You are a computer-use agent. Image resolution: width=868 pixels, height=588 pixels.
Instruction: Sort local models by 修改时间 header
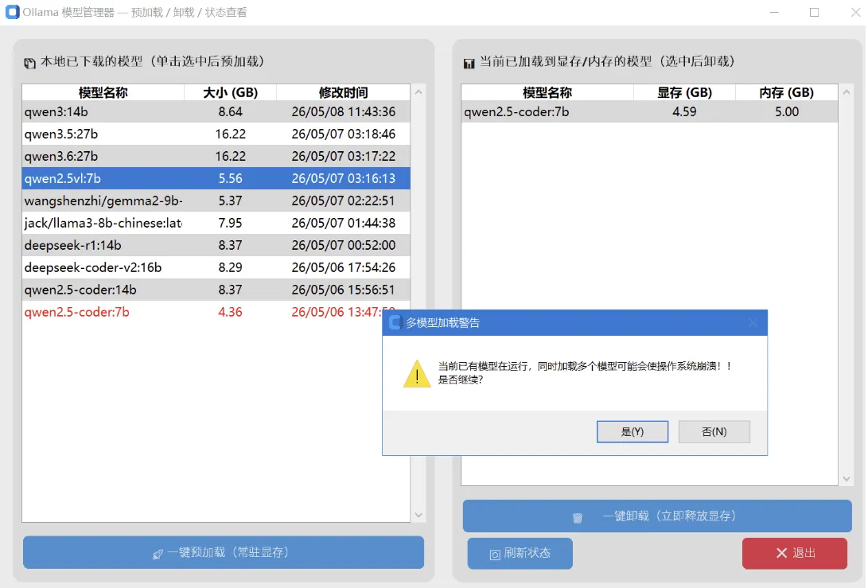(343, 92)
